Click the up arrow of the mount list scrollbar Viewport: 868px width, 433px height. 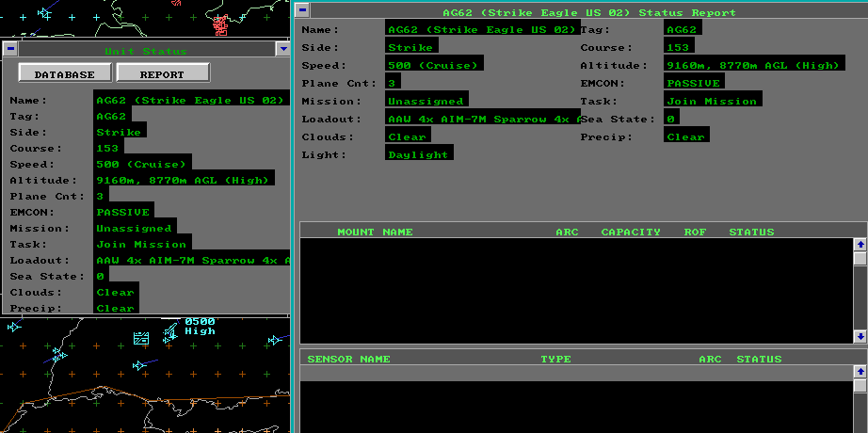click(860, 244)
